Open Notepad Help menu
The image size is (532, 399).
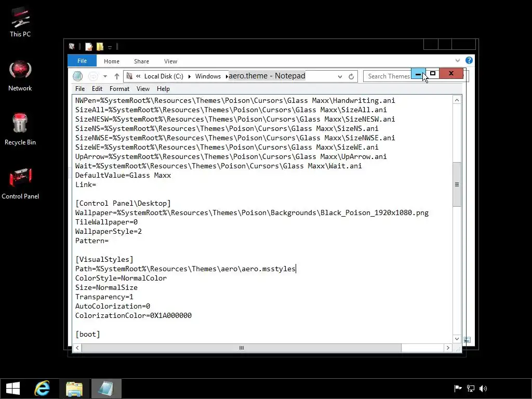(x=163, y=88)
